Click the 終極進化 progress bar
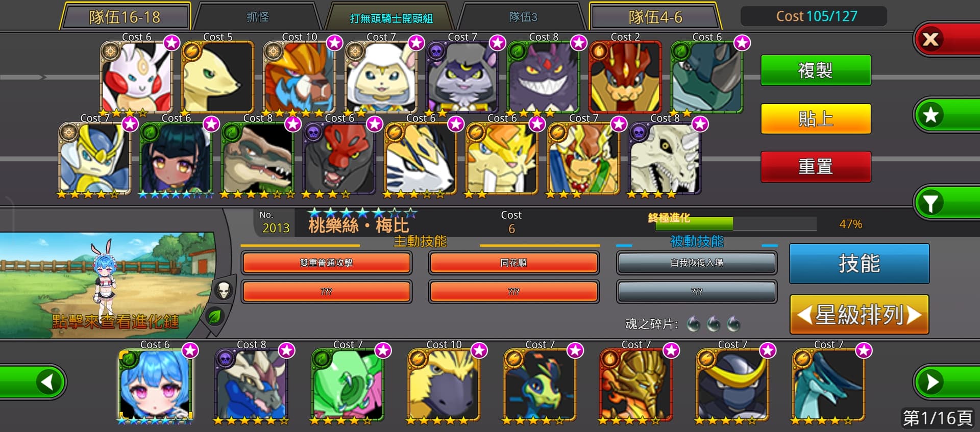This screenshot has height=432, width=980. point(736,223)
